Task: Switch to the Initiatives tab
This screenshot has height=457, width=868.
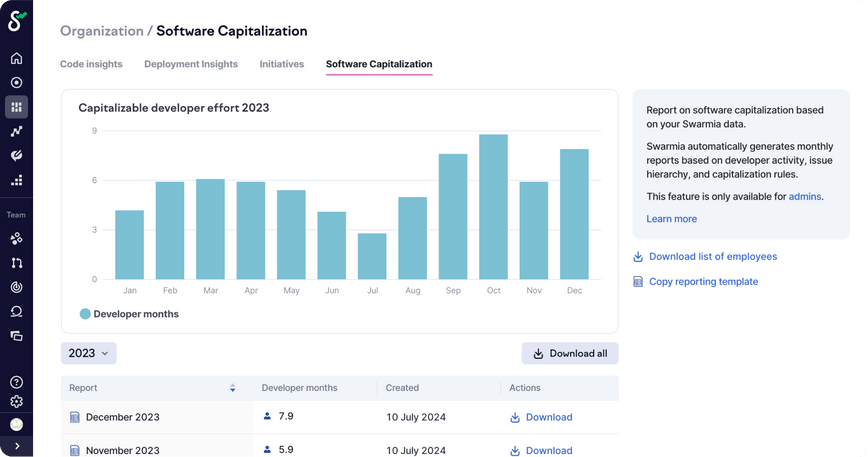Action: [282, 64]
